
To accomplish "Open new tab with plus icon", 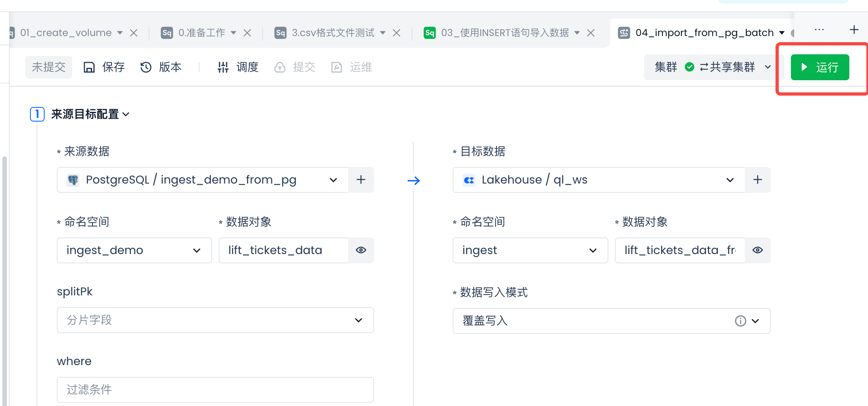I will (x=854, y=30).
